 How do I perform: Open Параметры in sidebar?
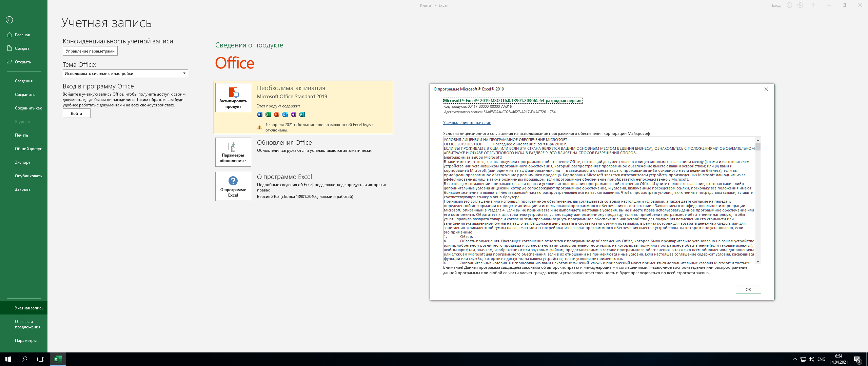[24, 341]
